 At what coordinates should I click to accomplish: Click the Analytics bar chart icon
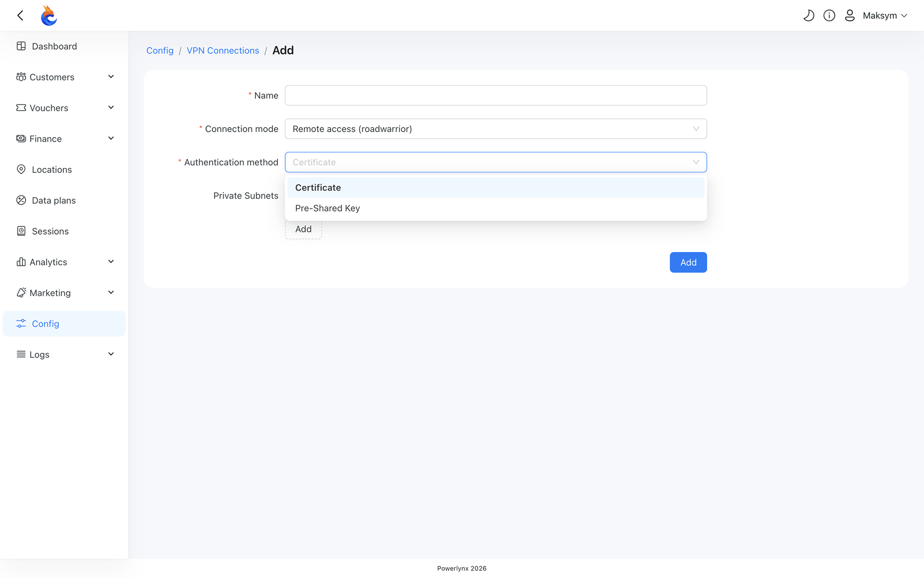click(21, 262)
